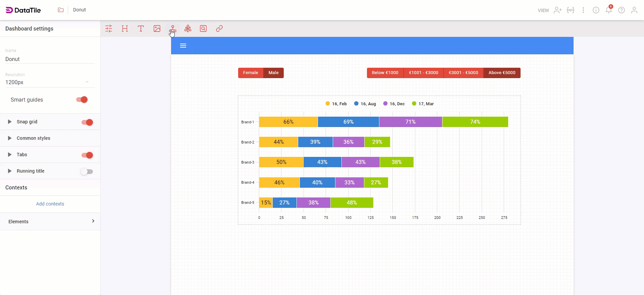Expand the Common styles section

point(10,138)
